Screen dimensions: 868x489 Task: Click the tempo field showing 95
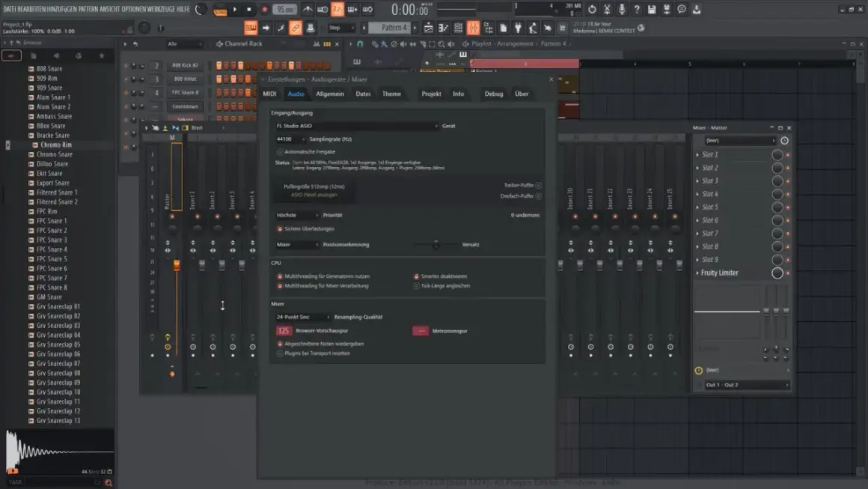click(x=285, y=10)
